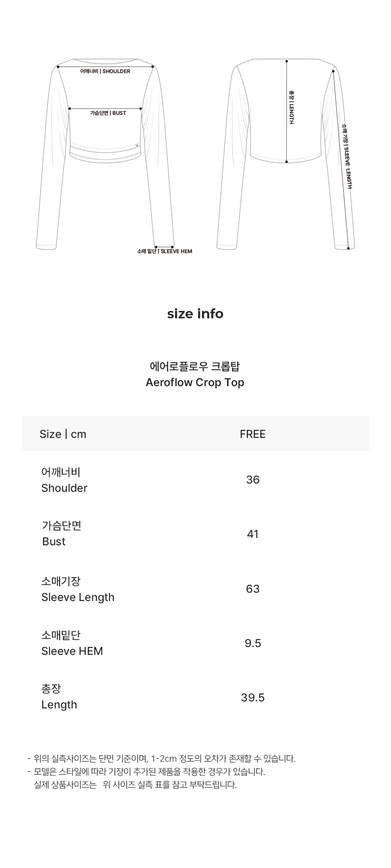Click the "Size | cm" table header
This screenshot has height=868, width=391.
pyautogui.click(x=63, y=434)
